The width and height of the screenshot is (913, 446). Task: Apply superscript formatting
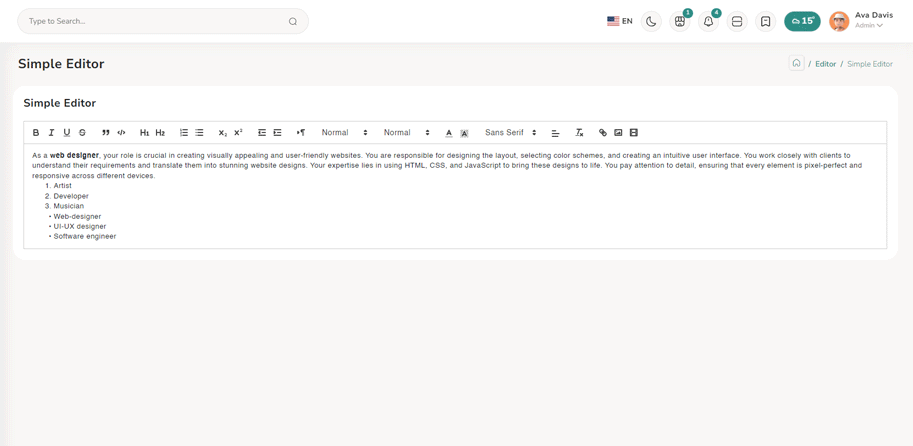coord(239,133)
